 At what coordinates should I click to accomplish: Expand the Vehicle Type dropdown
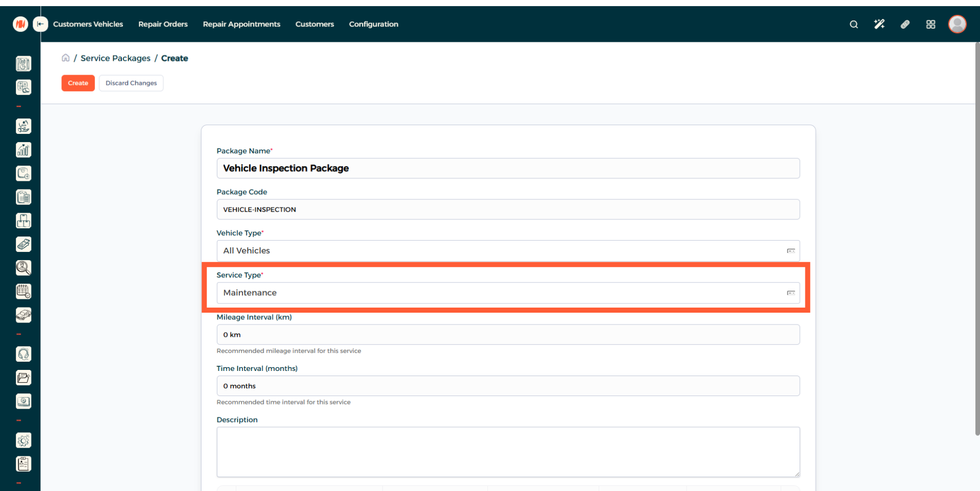(x=507, y=251)
